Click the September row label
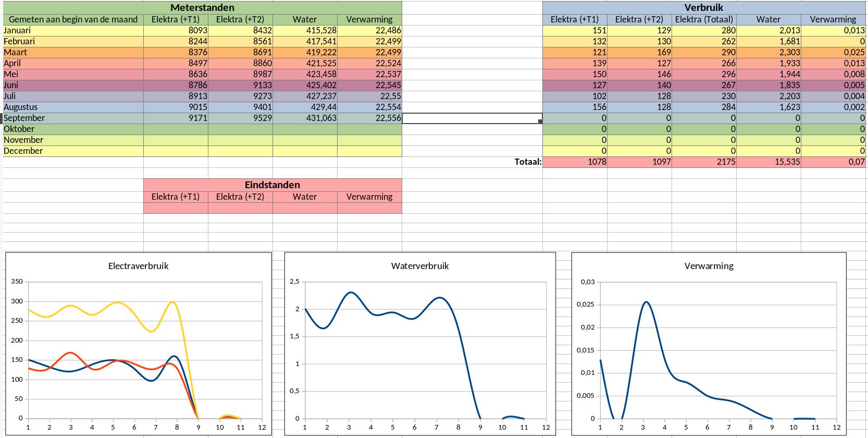Screen dimensions: 868x438 tap(73, 118)
